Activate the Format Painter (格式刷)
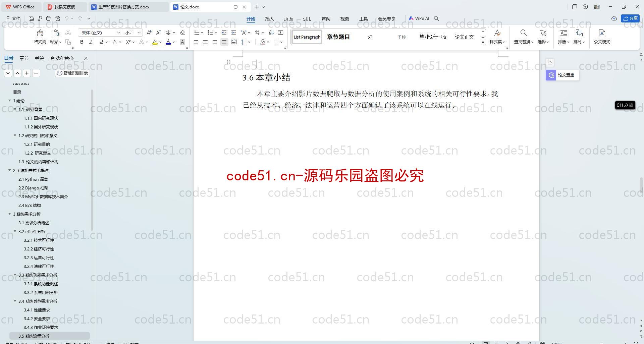The height and width of the screenshot is (344, 644). click(40, 37)
